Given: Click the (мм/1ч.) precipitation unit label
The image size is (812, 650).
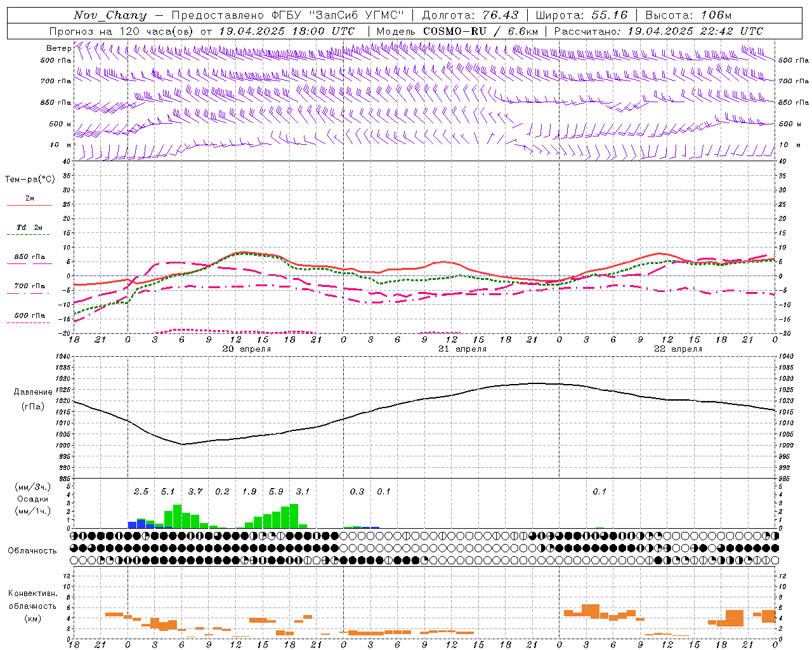Looking at the screenshot, I should point(33,511).
